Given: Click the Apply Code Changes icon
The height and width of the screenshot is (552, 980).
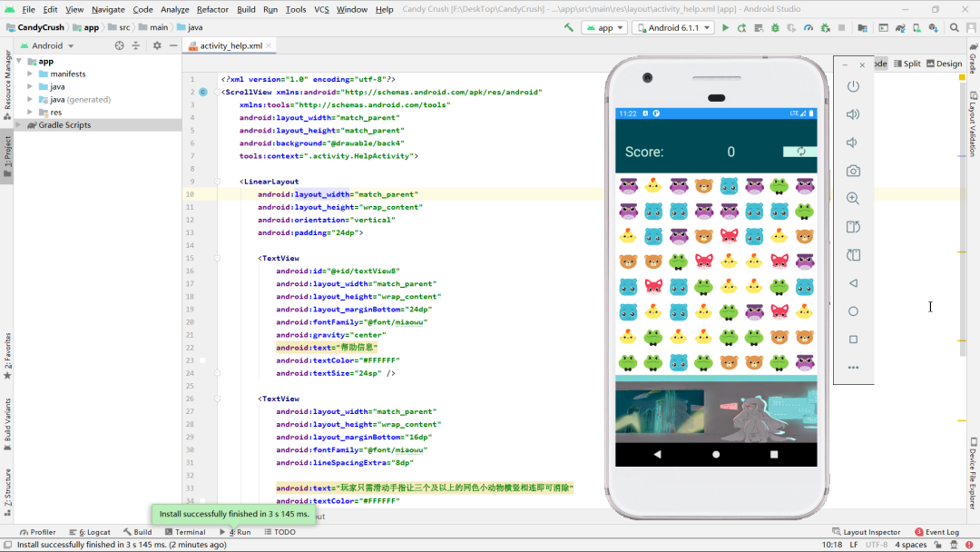Looking at the screenshot, I should 759,27.
